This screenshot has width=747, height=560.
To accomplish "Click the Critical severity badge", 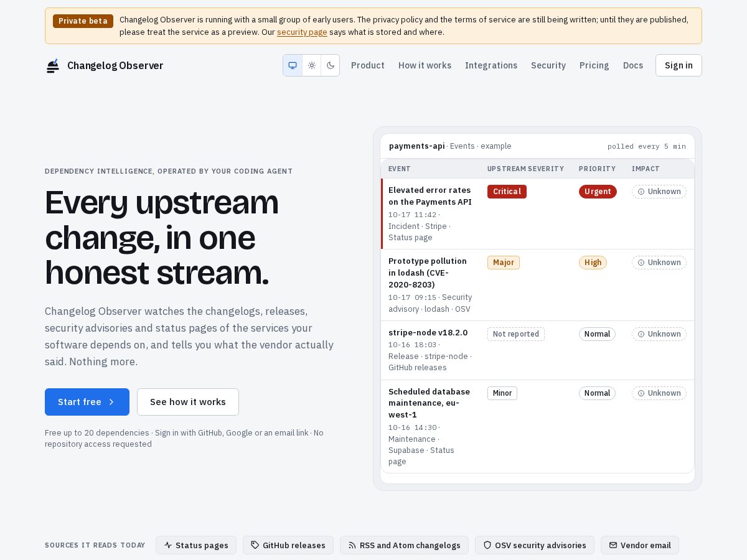I will pyautogui.click(x=507, y=192).
